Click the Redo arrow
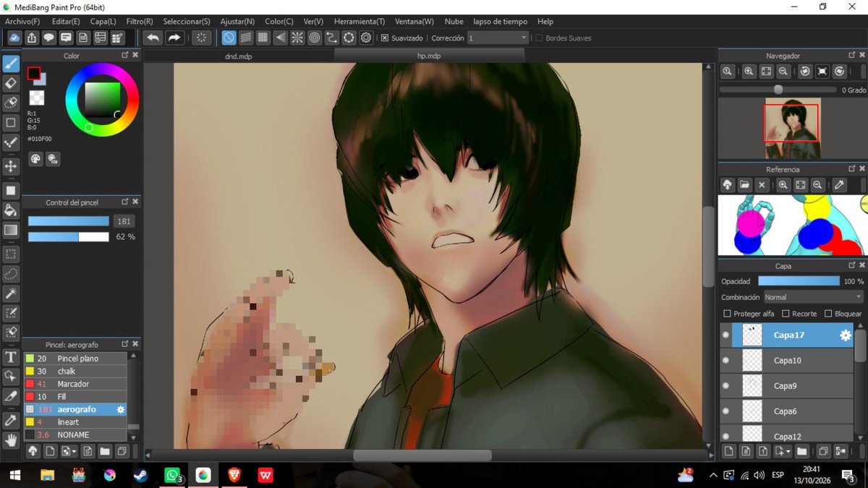The image size is (868, 488). [x=174, y=38]
